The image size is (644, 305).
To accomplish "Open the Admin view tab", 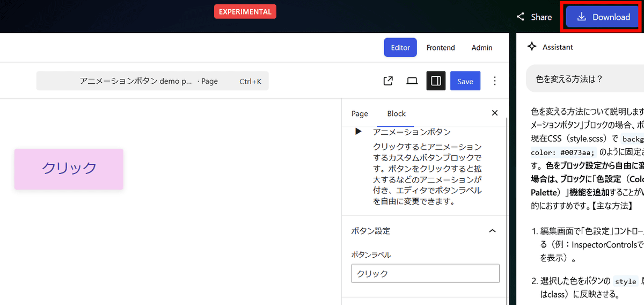I will (482, 47).
